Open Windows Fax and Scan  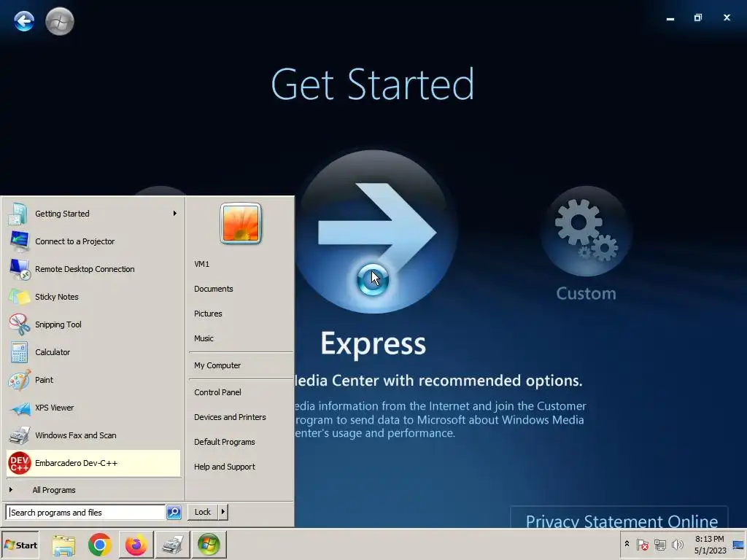pyautogui.click(x=93, y=435)
